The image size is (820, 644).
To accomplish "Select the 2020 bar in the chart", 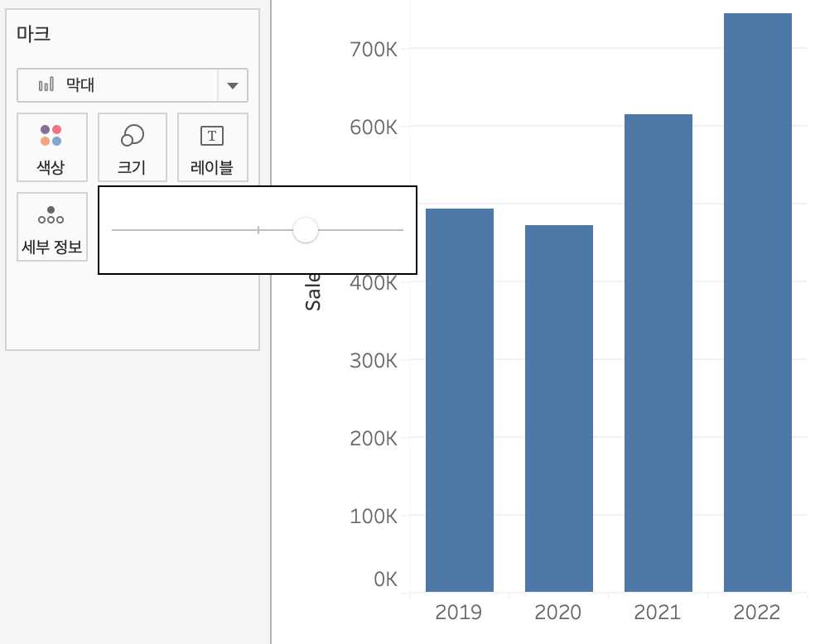I will pos(558,406).
